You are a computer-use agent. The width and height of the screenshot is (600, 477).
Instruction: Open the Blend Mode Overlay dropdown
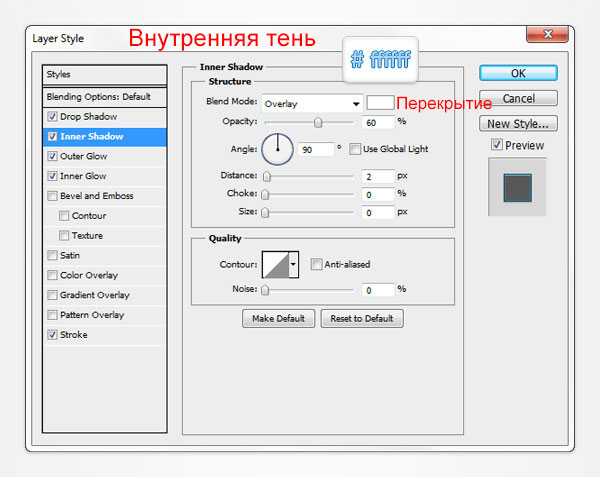pyautogui.click(x=312, y=104)
